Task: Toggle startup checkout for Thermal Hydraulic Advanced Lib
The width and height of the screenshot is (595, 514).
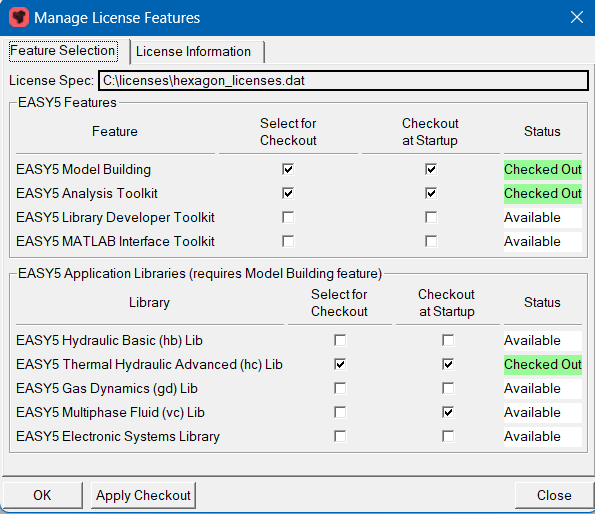Action: (448, 365)
